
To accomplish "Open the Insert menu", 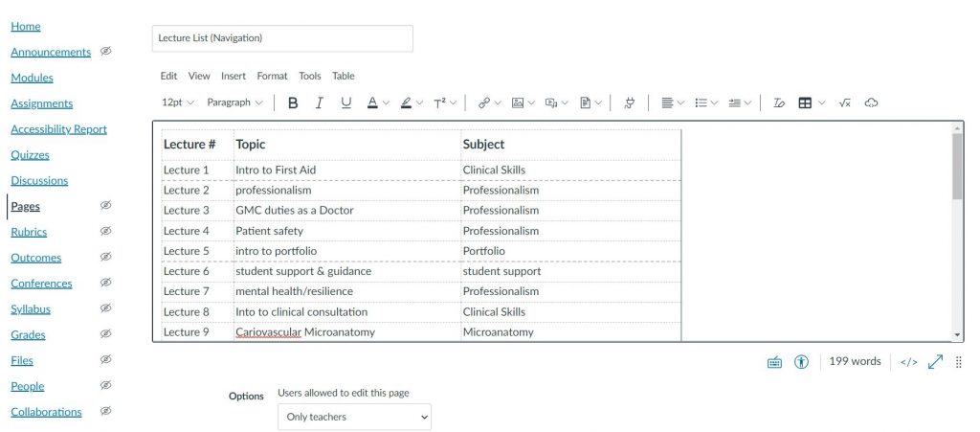I will (x=234, y=76).
